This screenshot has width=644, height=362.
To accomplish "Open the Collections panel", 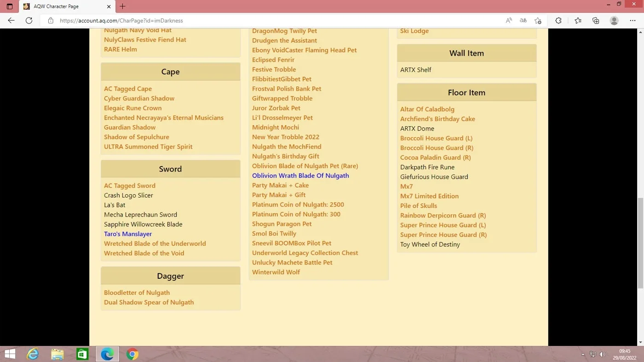I will click(596, 21).
